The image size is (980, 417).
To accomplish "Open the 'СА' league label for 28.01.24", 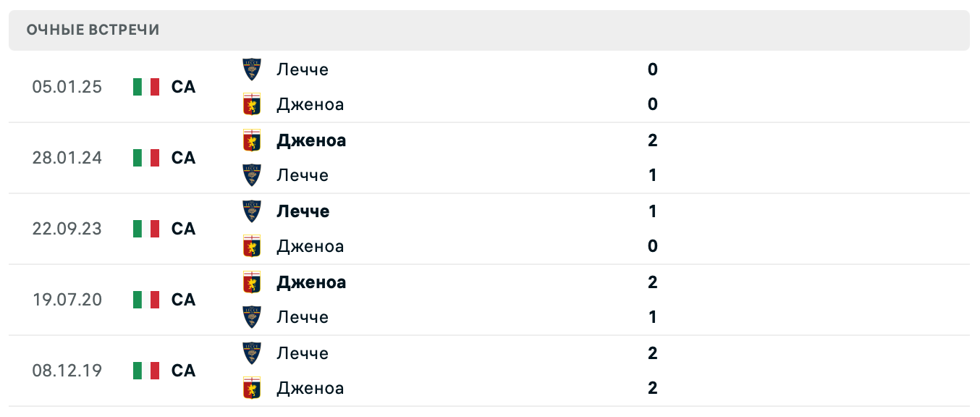I will point(184,158).
